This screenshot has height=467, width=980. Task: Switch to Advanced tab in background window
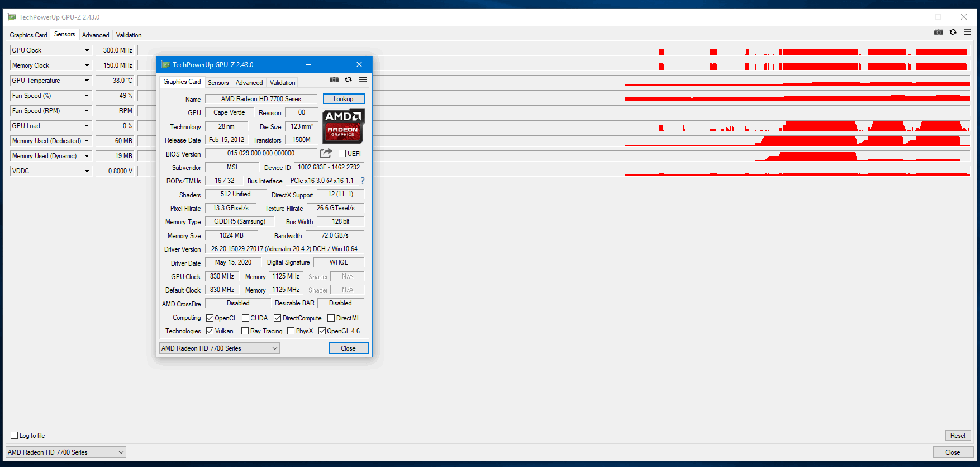coord(96,35)
